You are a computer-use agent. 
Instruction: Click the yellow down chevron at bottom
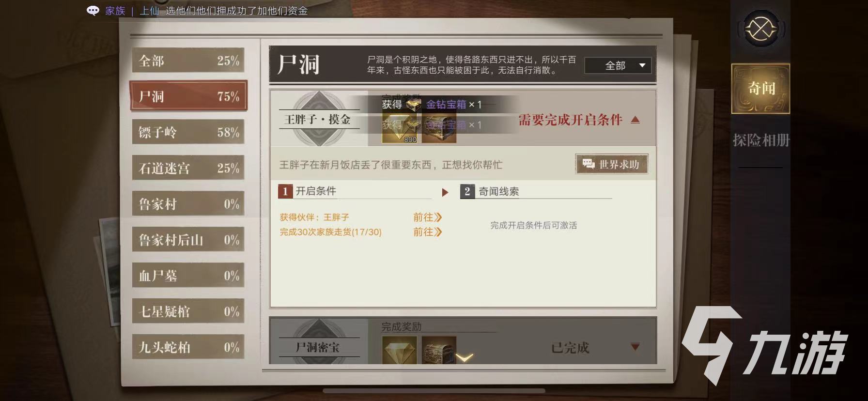click(x=465, y=358)
